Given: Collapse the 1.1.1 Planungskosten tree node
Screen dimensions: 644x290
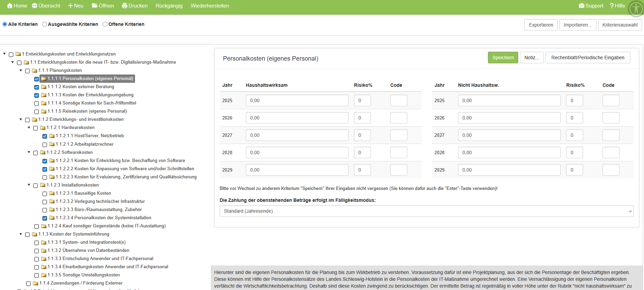Looking at the screenshot, I should coord(21,70).
